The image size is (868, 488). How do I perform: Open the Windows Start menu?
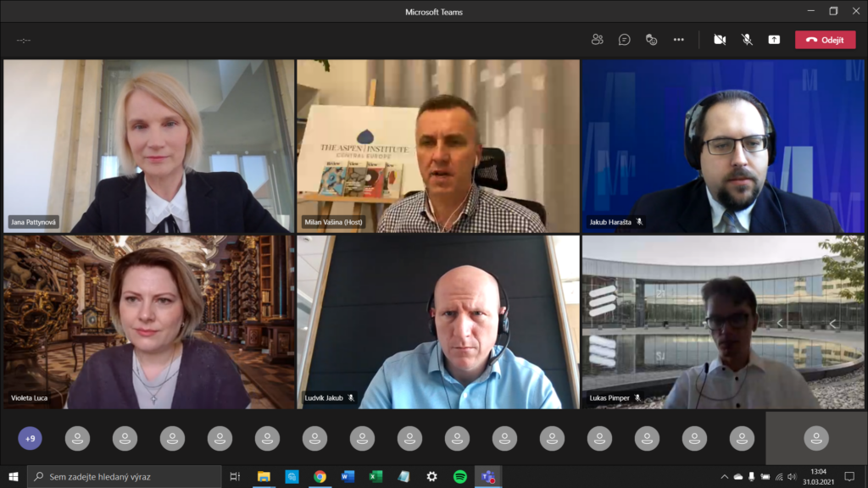(x=14, y=477)
